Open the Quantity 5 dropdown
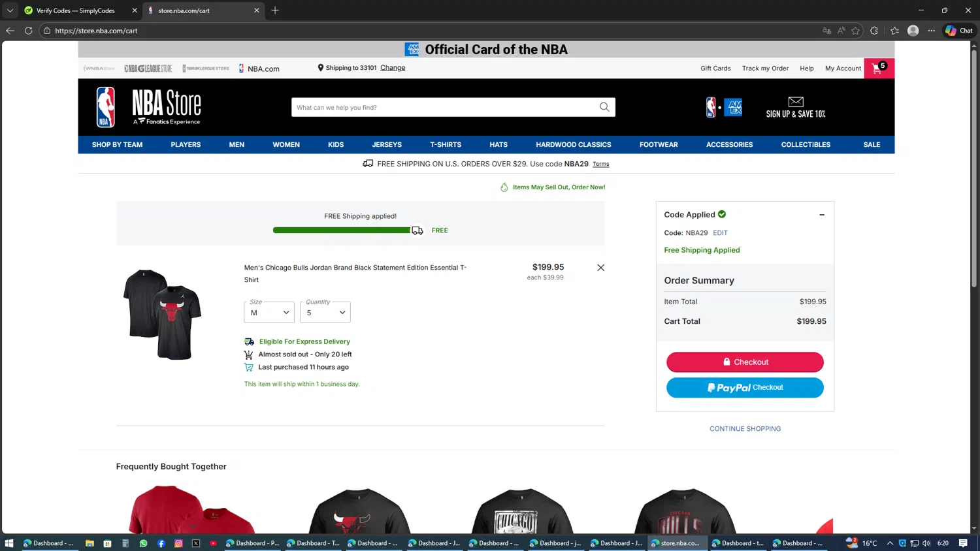Viewport: 980px width, 551px height. [325, 312]
